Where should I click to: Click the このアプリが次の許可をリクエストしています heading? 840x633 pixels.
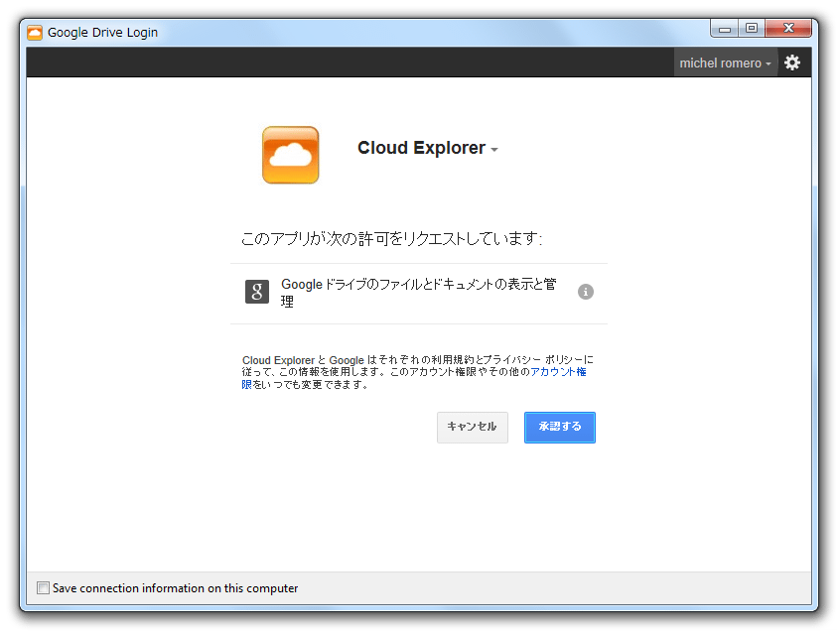tap(391, 238)
